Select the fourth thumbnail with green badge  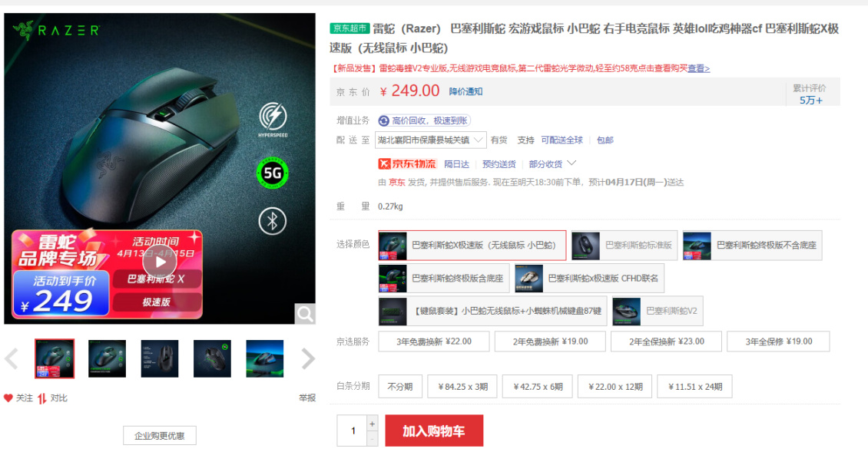pyautogui.click(x=212, y=358)
